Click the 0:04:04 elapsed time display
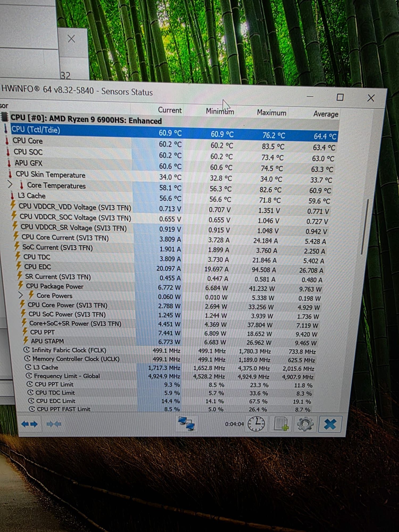This screenshot has width=399, height=532. click(x=234, y=424)
